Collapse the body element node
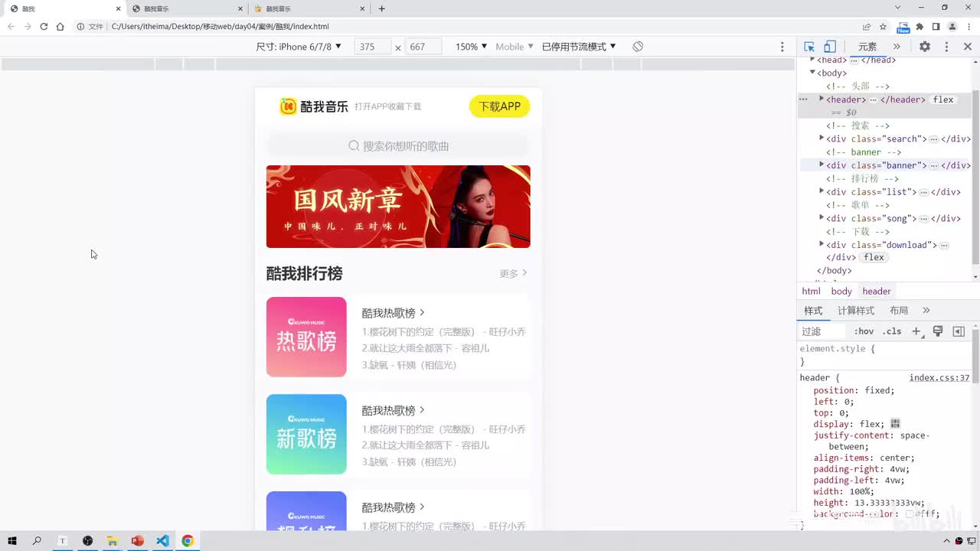Screen dimensions: 980x551 [812, 73]
